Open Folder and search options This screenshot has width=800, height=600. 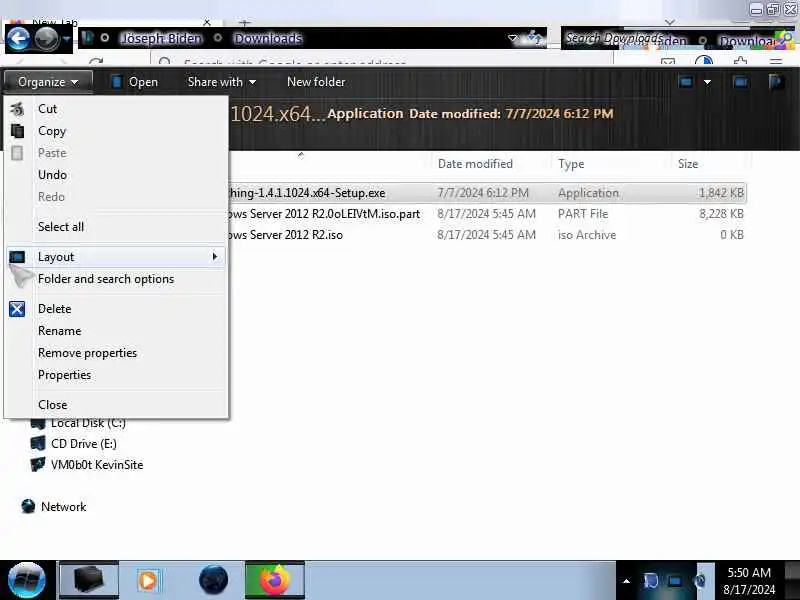pyautogui.click(x=116, y=279)
